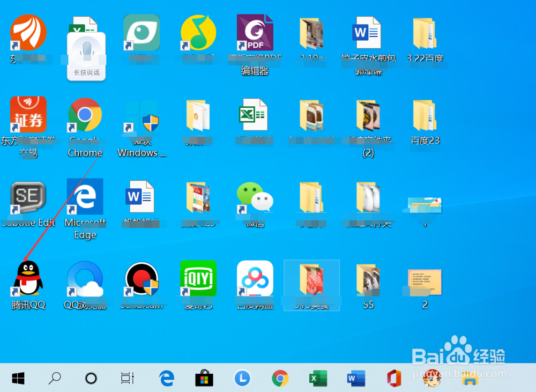Open Edge from the taskbar

click(167, 378)
